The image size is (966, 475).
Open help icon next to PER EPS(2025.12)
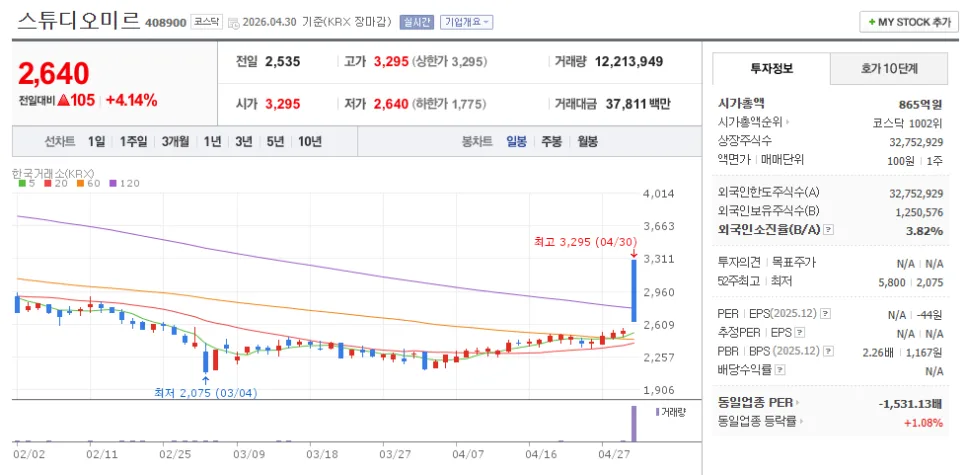(826, 314)
